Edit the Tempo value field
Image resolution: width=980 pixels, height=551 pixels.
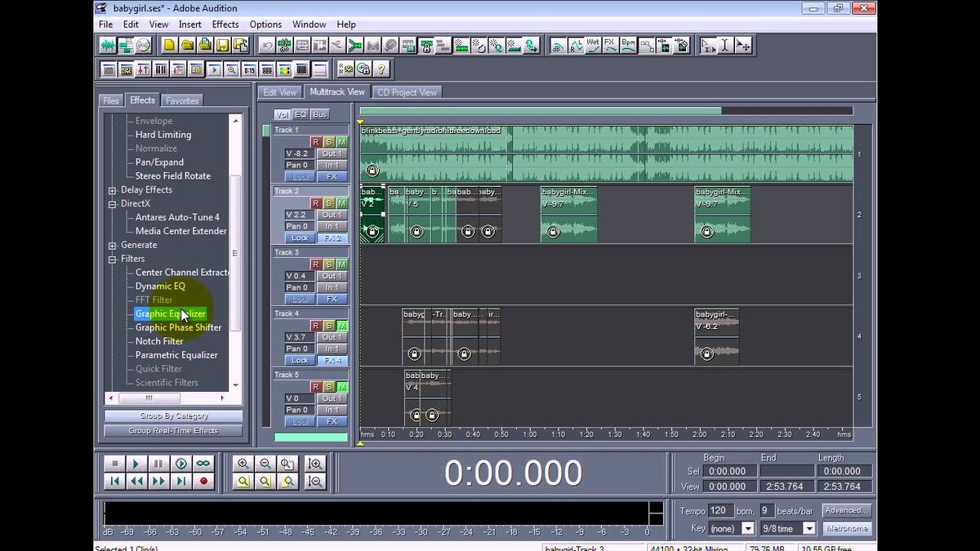(x=721, y=509)
